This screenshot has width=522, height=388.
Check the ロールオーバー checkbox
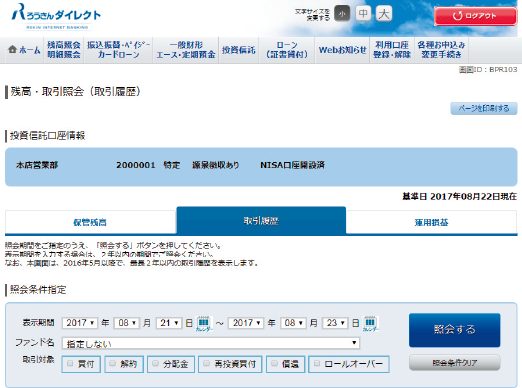point(317,363)
